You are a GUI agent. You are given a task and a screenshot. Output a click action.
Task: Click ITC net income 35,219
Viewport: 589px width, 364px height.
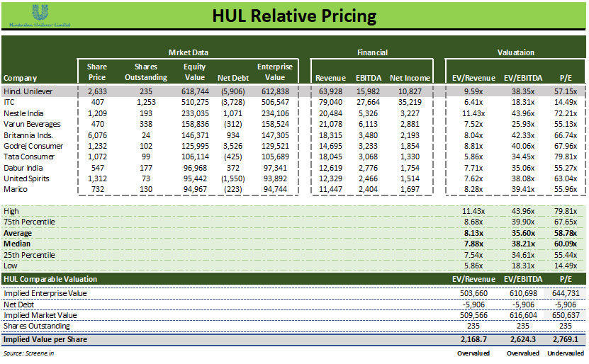(x=410, y=102)
